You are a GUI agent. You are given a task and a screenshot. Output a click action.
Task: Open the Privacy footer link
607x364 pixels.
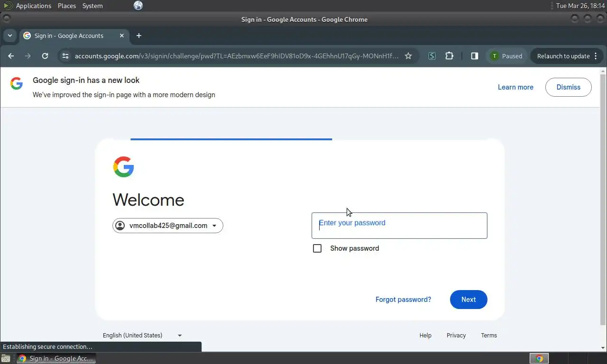click(456, 335)
